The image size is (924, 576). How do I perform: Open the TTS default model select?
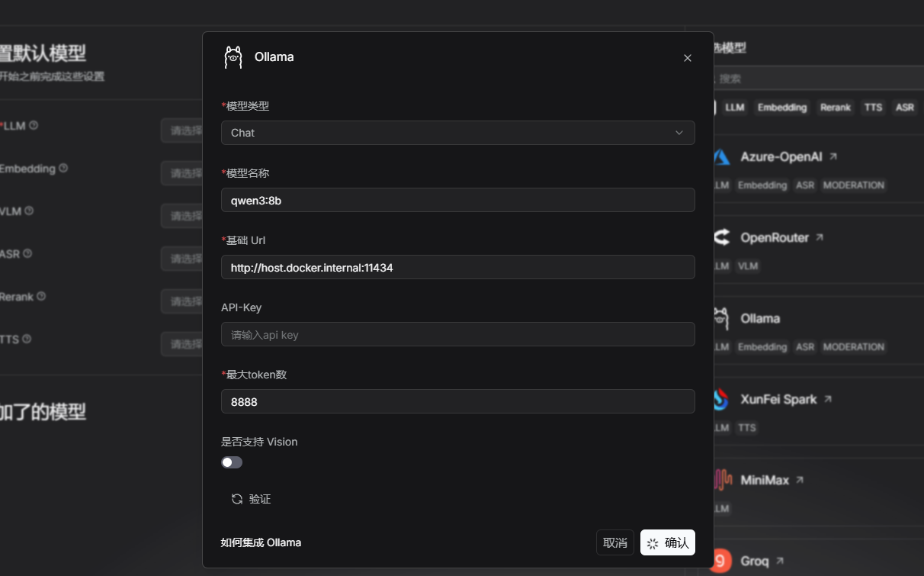coord(181,344)
